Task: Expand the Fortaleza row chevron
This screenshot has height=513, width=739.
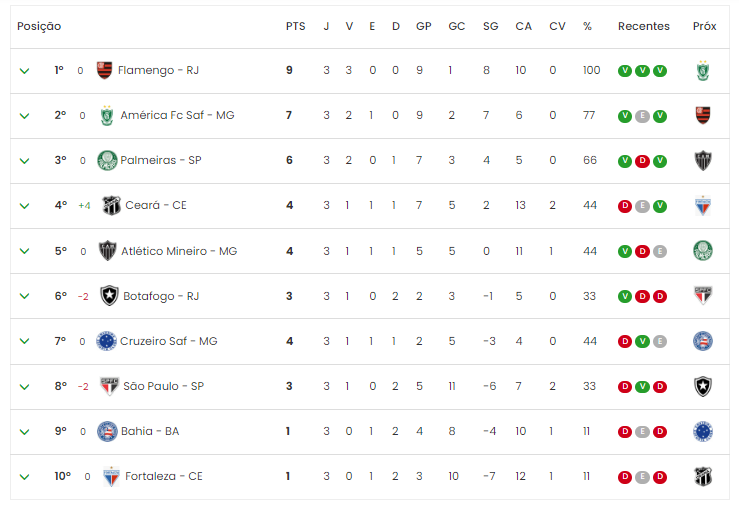Action: point(24,477)
